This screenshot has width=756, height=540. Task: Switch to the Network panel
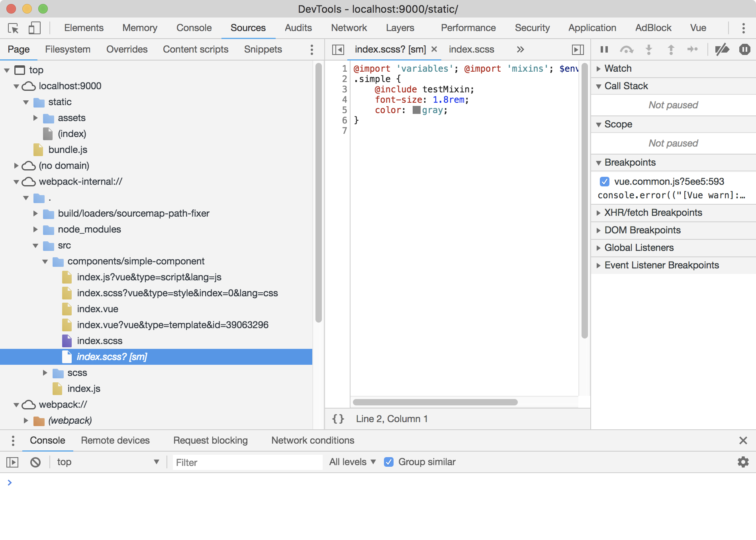[349, 28]
